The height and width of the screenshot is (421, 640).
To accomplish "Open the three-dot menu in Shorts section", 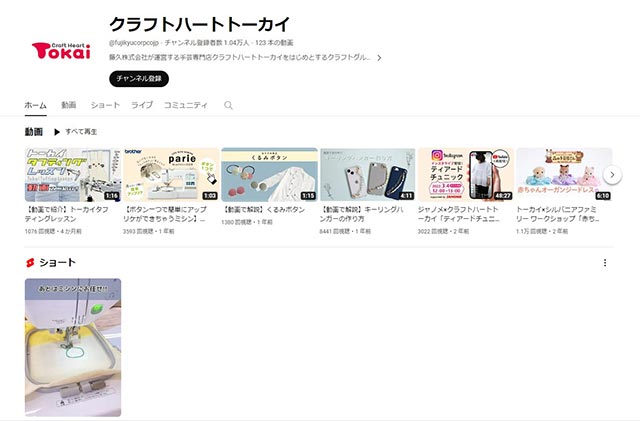I will [x=604, y=263].
